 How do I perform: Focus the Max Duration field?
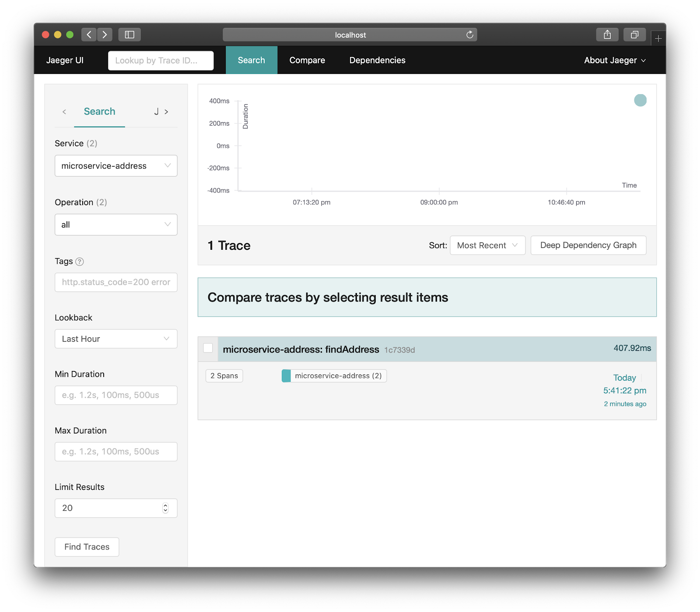(x=116, y=451)
